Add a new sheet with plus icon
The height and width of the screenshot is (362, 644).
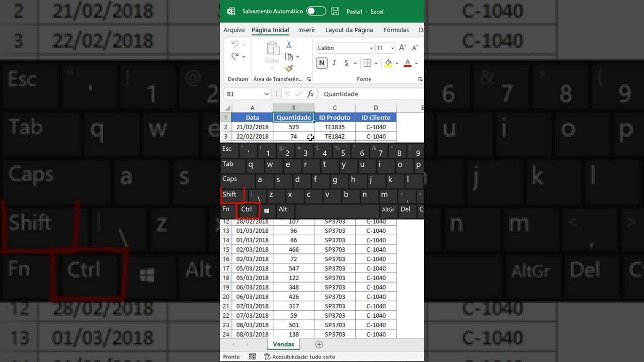point(319,344)
